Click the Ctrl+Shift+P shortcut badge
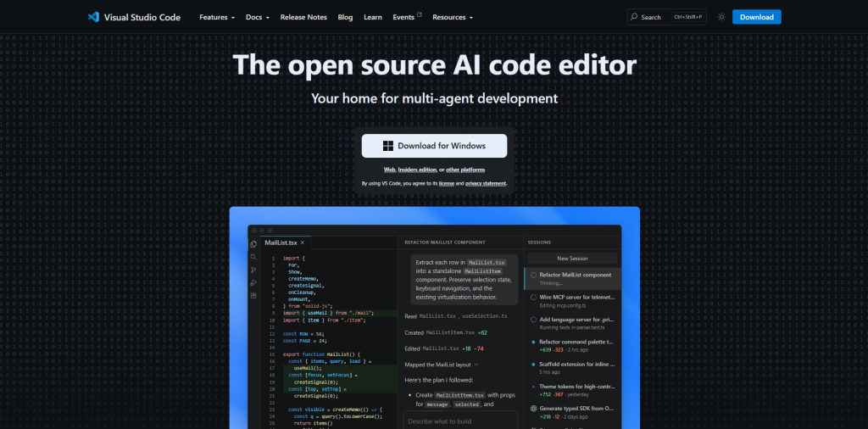The height and width of the screenshot is (429, 868). pyautogui.click(x=688, y=17)
